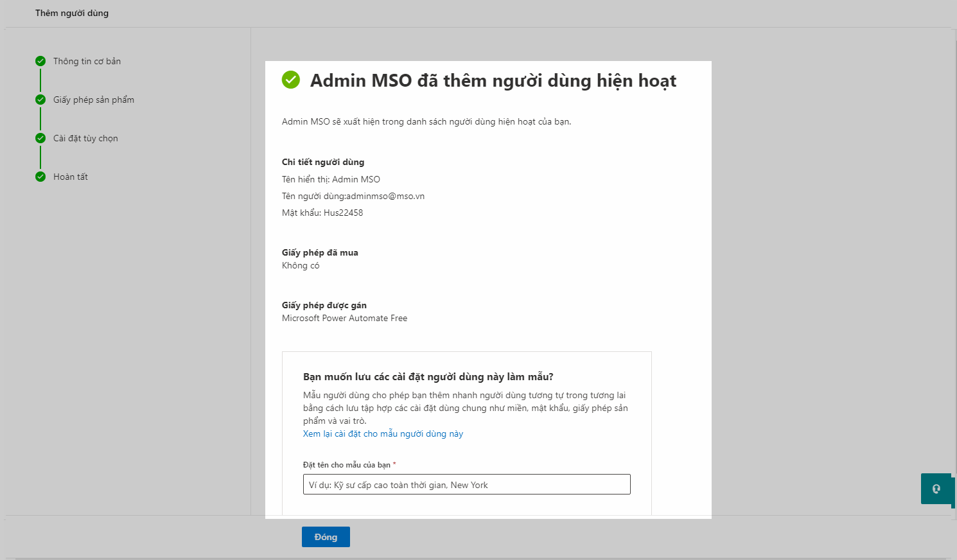Select the Giấy phép sản phẩm step
This screenshot has width=957, height=560.
tap(94, 100)
